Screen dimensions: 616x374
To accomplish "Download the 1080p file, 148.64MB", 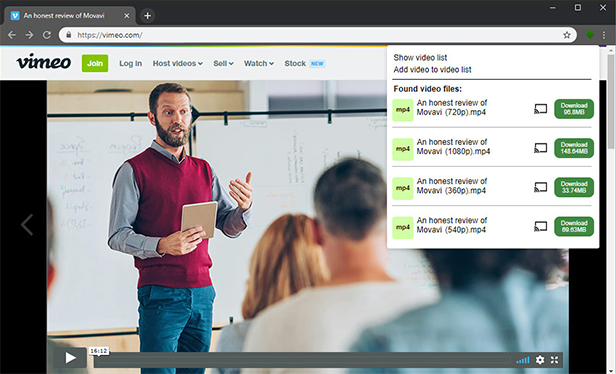I will [x=574, y=148].
